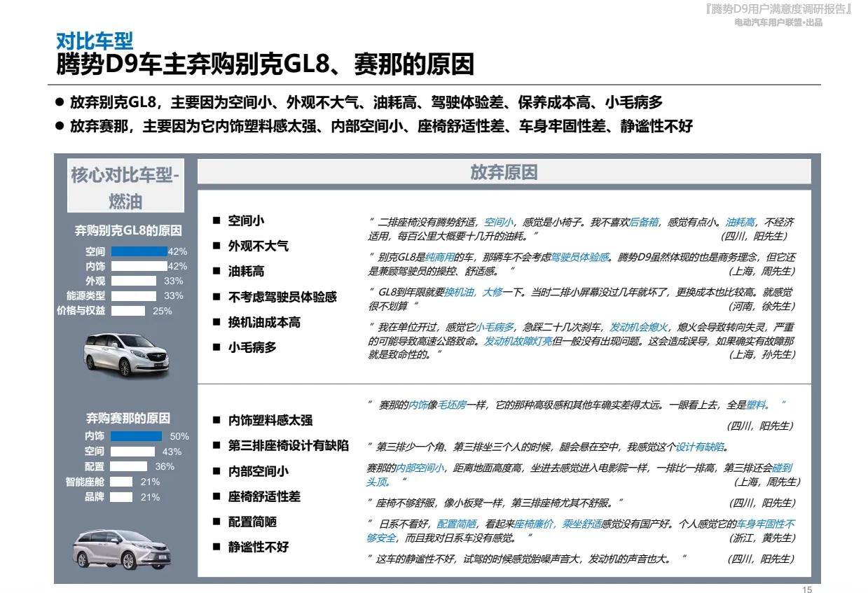Click the 电动汽车用户联盟·出品 credit

778,22
